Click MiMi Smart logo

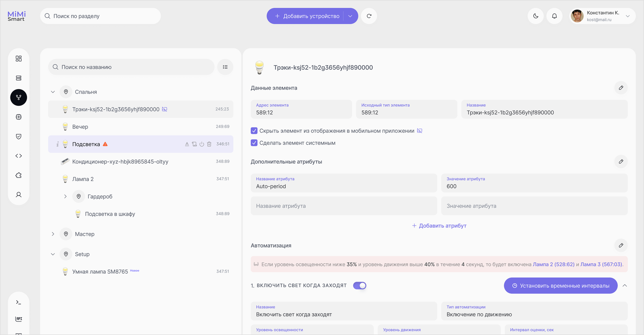coord(17,16)
